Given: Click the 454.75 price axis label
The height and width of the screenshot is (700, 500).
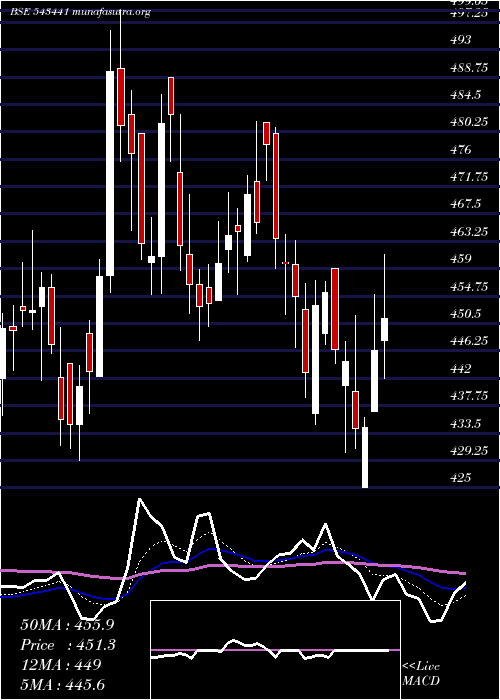Looking at the screenshot, I should [x=469, y=286].
